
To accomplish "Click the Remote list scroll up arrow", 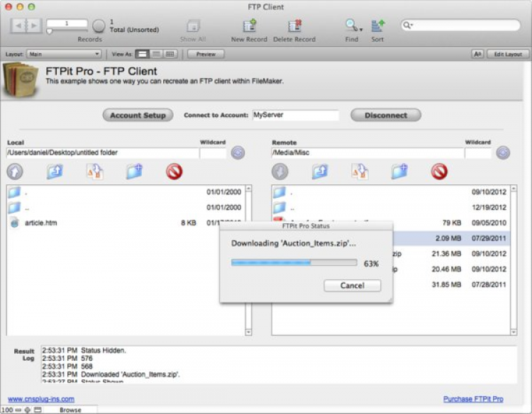I will pos(514,188).
